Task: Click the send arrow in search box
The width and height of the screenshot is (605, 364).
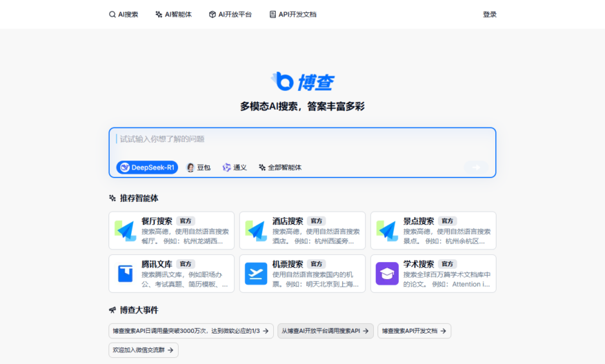Action: click(477, 168)
